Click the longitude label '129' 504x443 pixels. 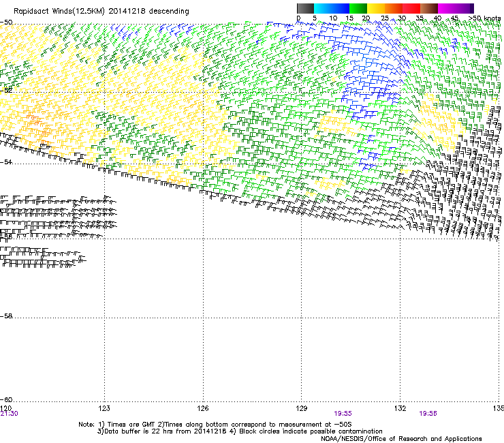[x=302, y=408]
